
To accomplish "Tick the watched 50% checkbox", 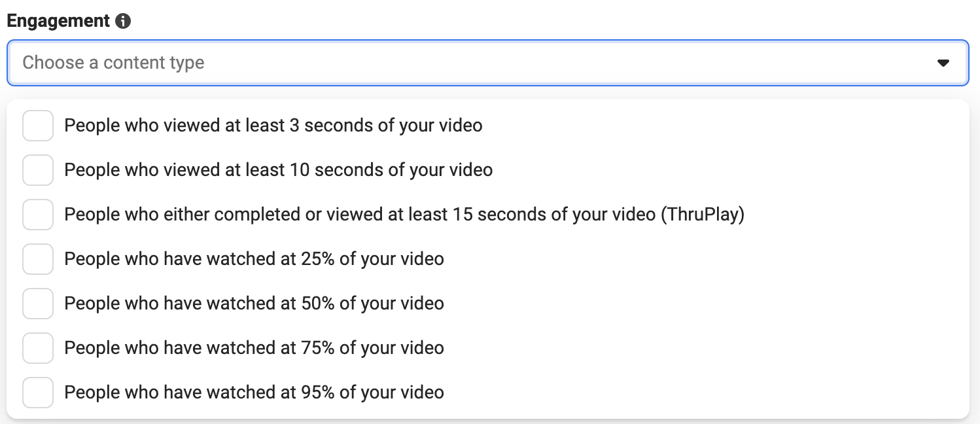I will (x=38, y=304).
